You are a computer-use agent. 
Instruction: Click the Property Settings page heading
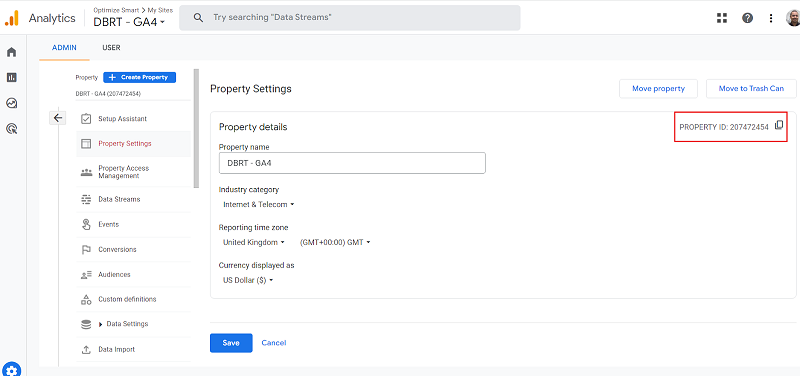pyautogui.click(x=251, y=89)
